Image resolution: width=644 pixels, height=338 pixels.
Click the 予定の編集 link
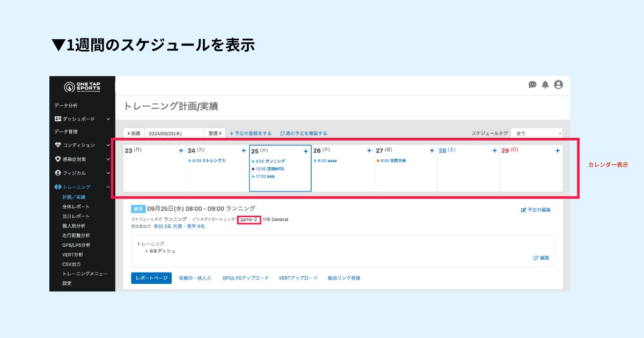[536, 210]
